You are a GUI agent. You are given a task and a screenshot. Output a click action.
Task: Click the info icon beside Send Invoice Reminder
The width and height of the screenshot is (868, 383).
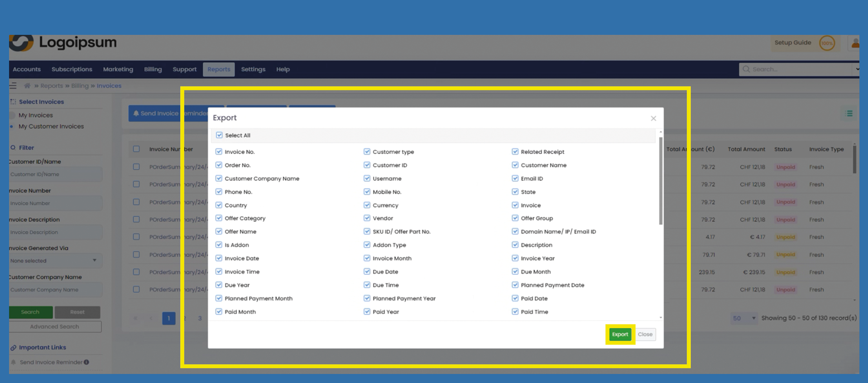coord(86,362)
